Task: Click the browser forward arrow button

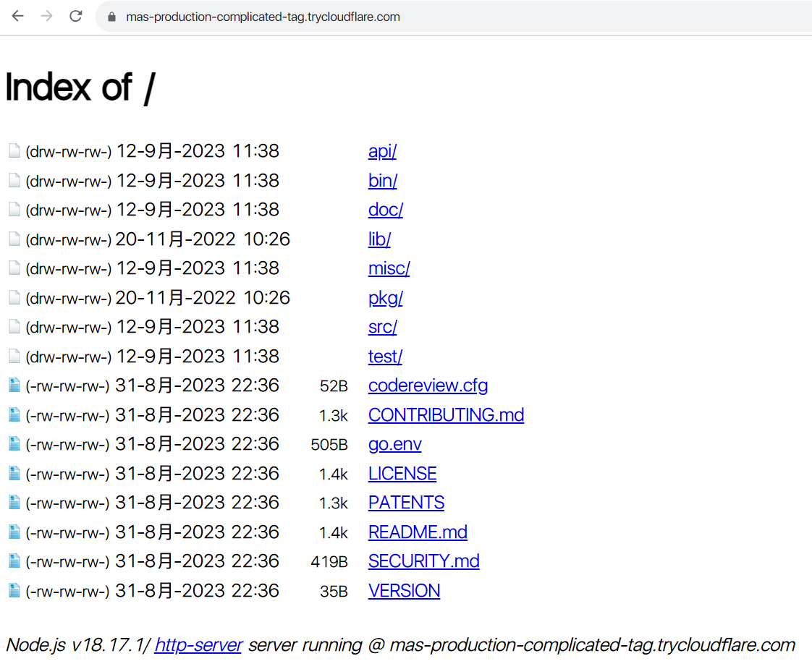Action: point(47,17)
